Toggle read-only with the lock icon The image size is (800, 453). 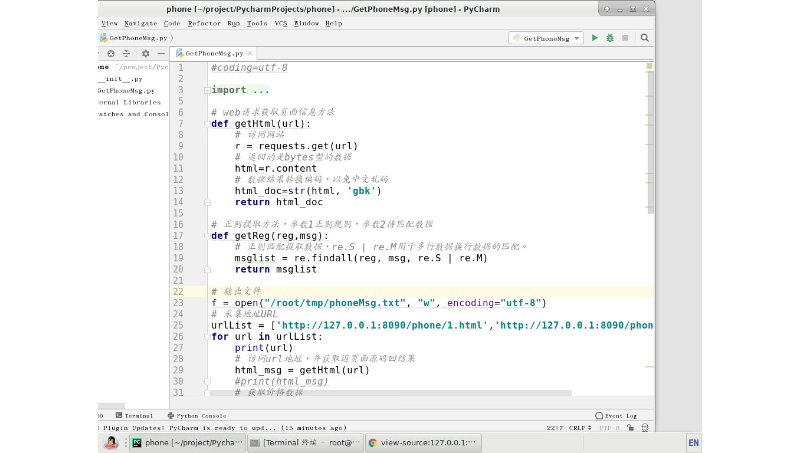click(x=631, y=428)
